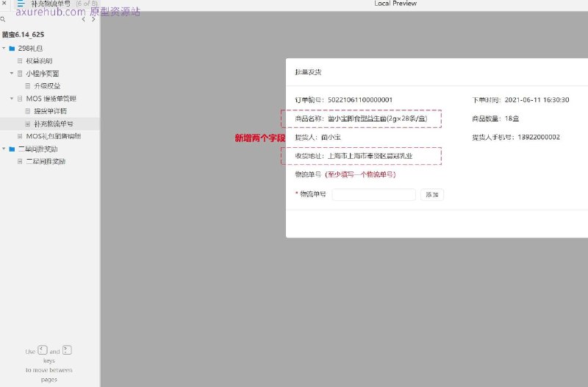Click the 物流单号 input field
The height and width of the screenshot is (387, 588).
374,194
